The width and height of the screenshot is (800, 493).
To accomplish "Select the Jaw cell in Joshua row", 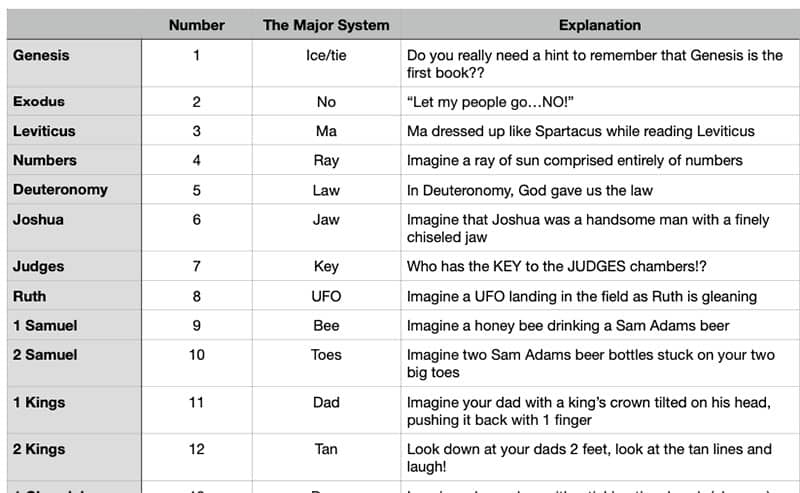I will 326,219.
